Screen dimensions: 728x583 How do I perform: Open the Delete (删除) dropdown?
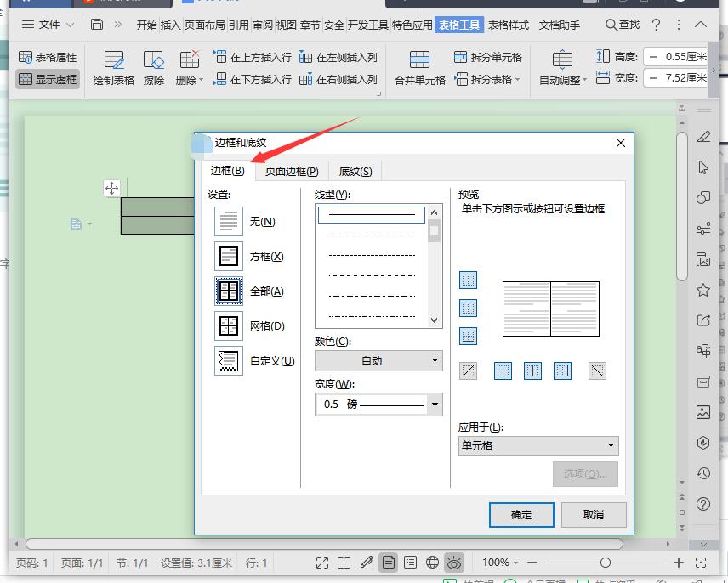[x=190, y=68]
